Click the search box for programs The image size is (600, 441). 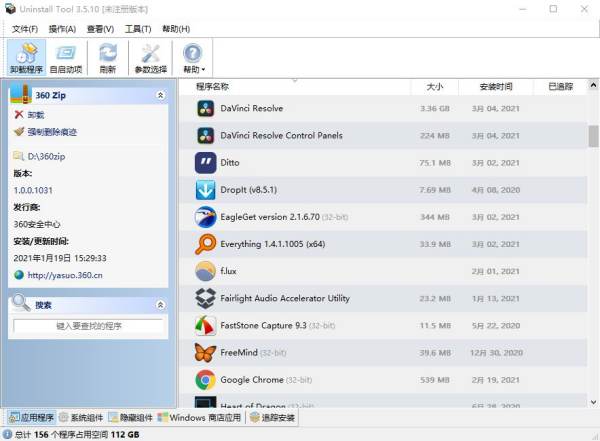88,326
